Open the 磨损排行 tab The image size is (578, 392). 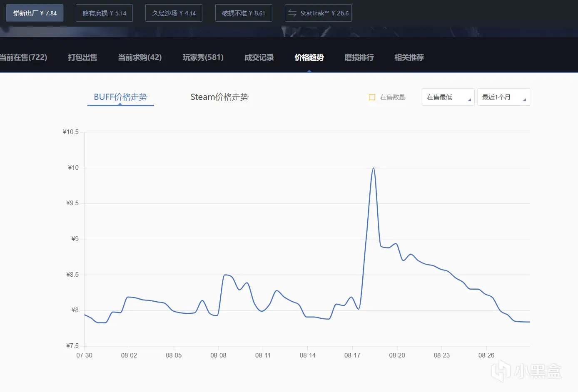pyautogui.click(x=359, y=57)
